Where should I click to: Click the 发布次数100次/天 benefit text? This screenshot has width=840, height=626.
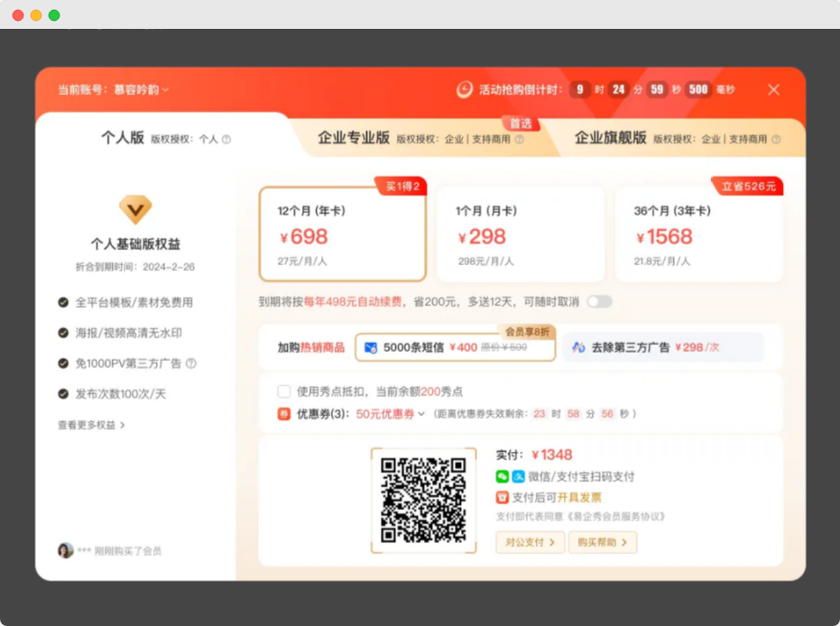coord(121,394)
